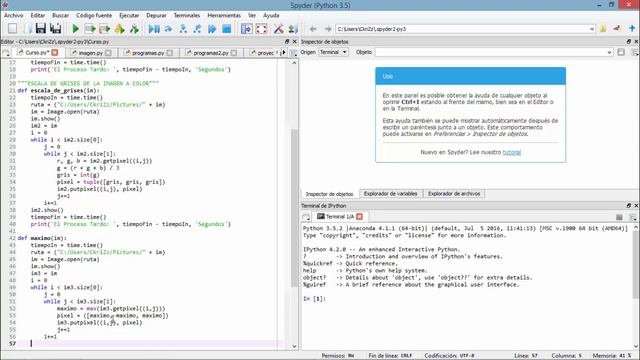
Task: Open Preferences with the tools icon
Action: (278, 29)
